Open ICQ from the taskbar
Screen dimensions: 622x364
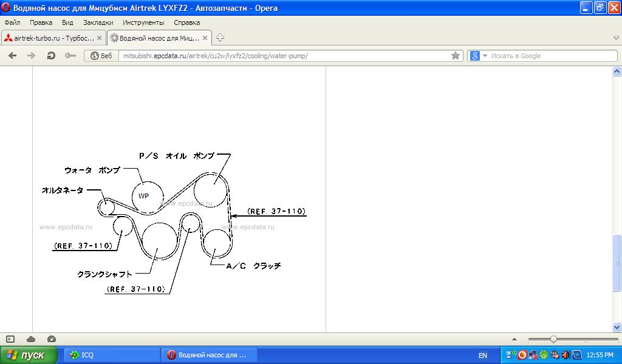[109, 355]
